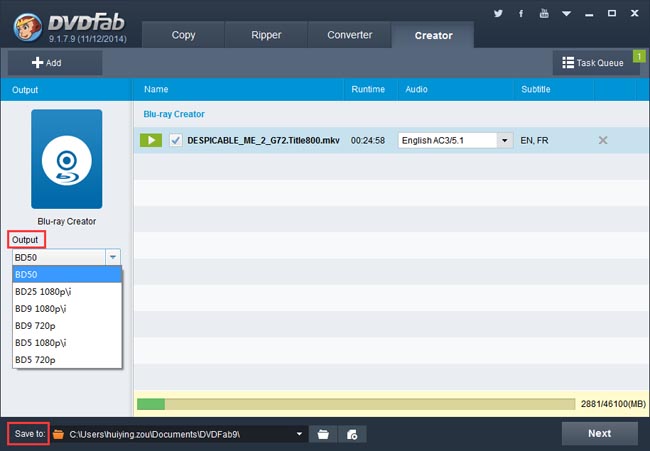Click the EN, FR subtitle cell
This screenshot has height=451, width=650.
534,141
